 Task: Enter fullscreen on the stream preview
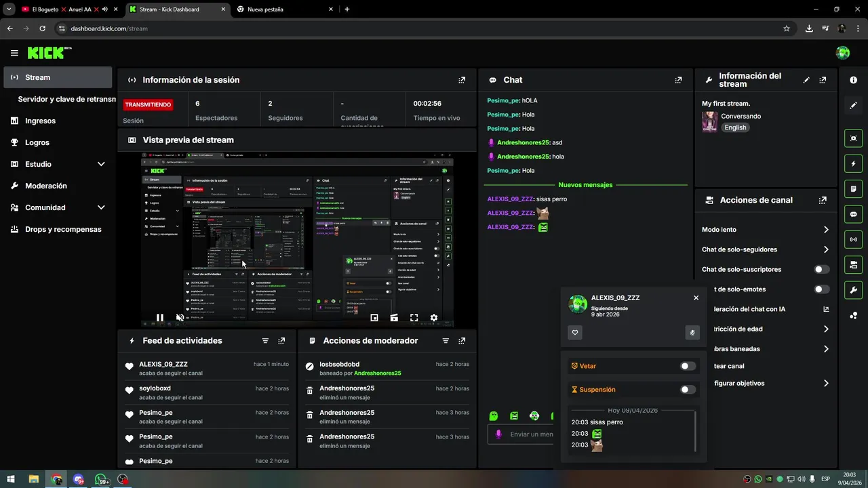(414, 317)
